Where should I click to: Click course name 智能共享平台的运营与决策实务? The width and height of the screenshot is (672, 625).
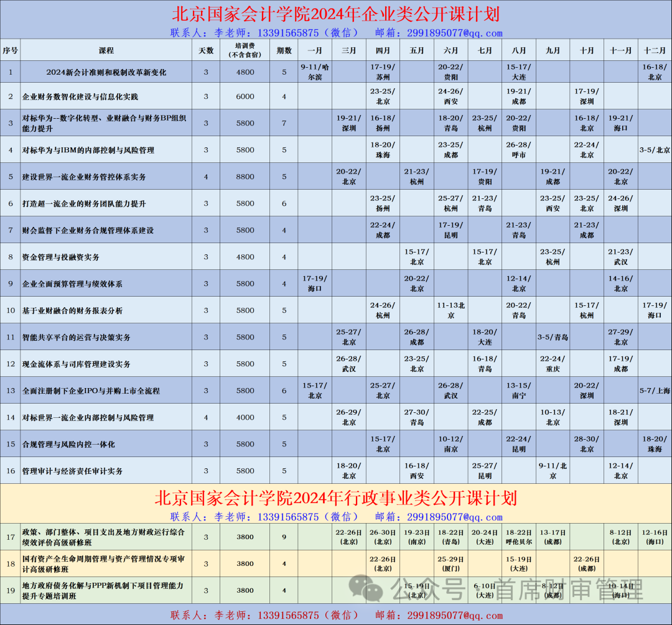click(77, 338)
